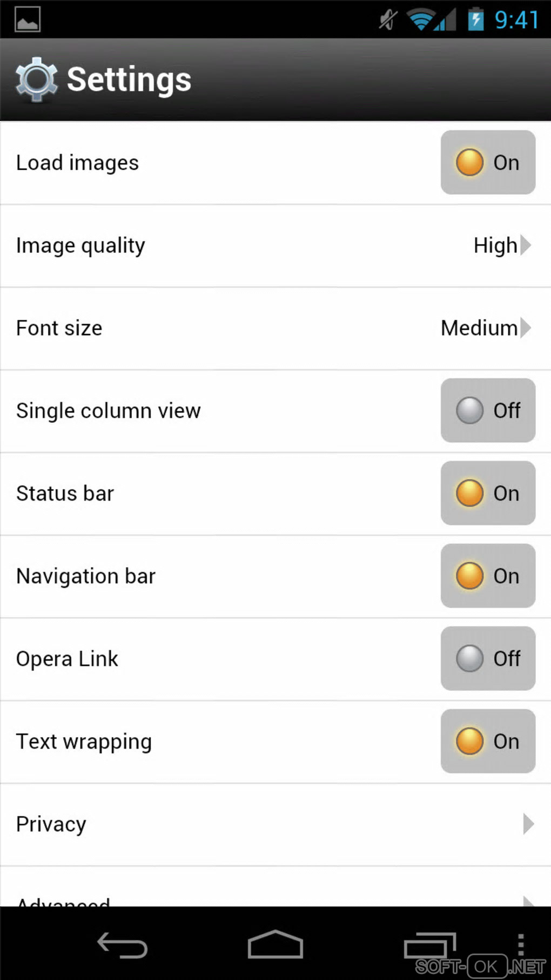551x980 pixels.
Task: Disable the Status bar toggle
Action: tap(488, 493)
